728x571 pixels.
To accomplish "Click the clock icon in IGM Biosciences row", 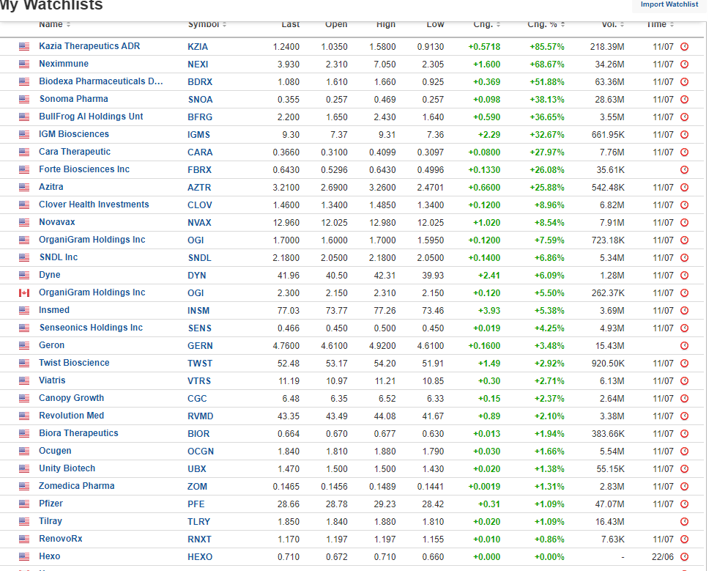I will (x=684, y=135).
